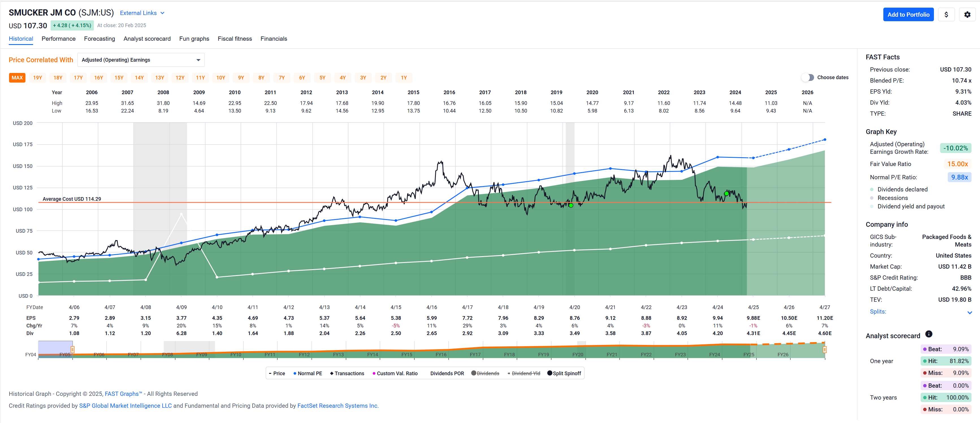
Task: Toggle Dividends POR in legend
Action: [x=447, y=373]
